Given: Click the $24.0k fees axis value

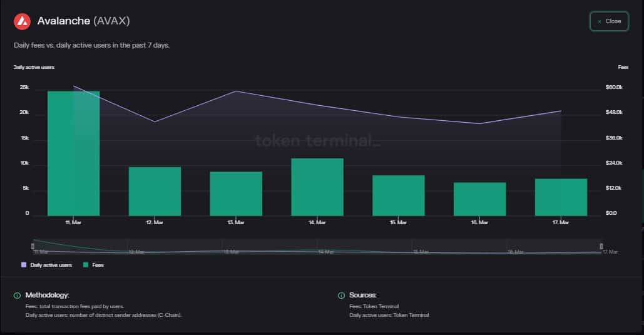Looking at the screenshot, I should point(614,163).
